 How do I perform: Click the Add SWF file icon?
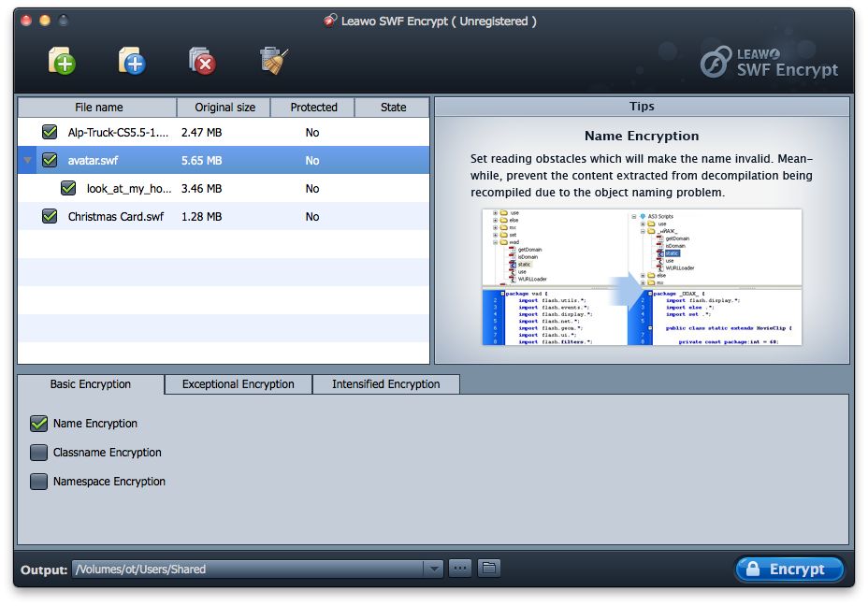62,60
